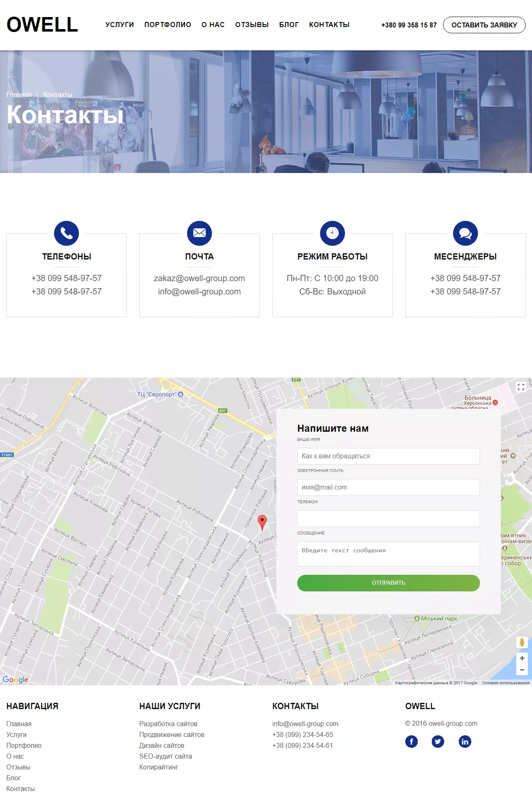Click the header phone +380 99 358 15 87
Image resolution: width=532 pixels, height=811 pixels.
(x=409, y=25)
